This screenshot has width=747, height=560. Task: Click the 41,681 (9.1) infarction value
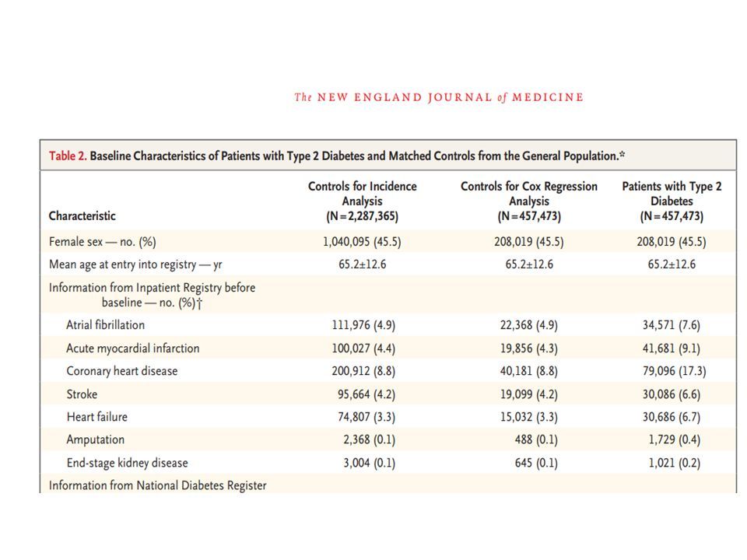coord(672,348)
